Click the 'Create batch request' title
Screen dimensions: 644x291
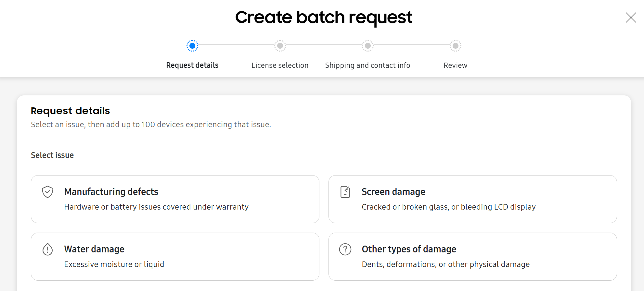[324, 17]
